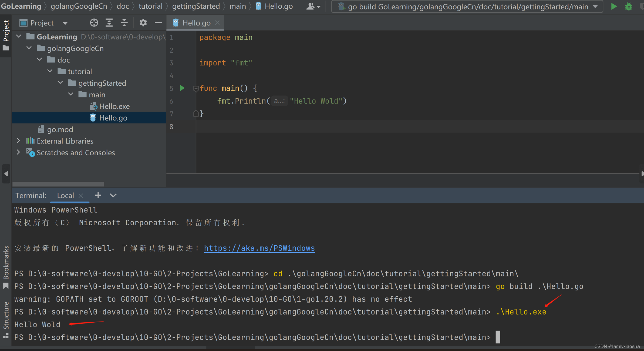
Task: Click the Select Opened File target icon
Action: tap(94, 23)
